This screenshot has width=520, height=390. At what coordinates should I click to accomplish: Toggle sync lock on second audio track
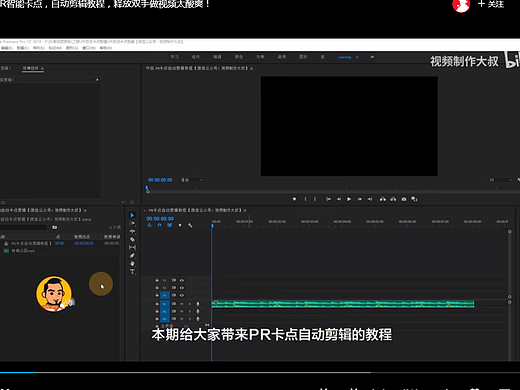[174, 311]
